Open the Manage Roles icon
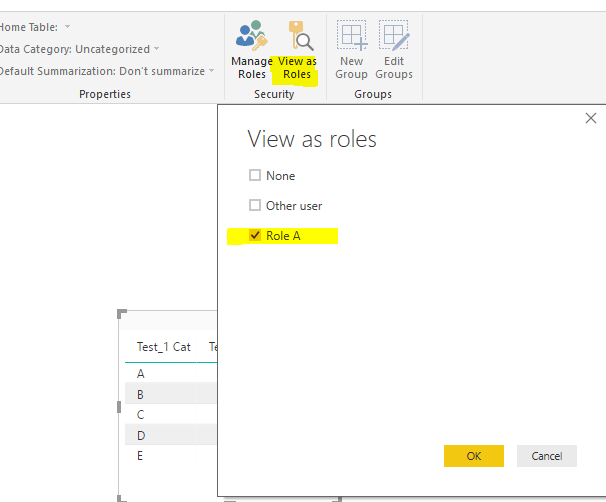The width and height of the screenshot is (606, 502). (252, 36)
